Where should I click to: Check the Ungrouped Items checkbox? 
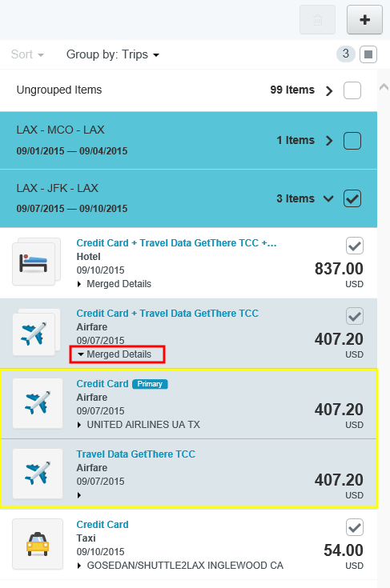(x=352, y=90)
